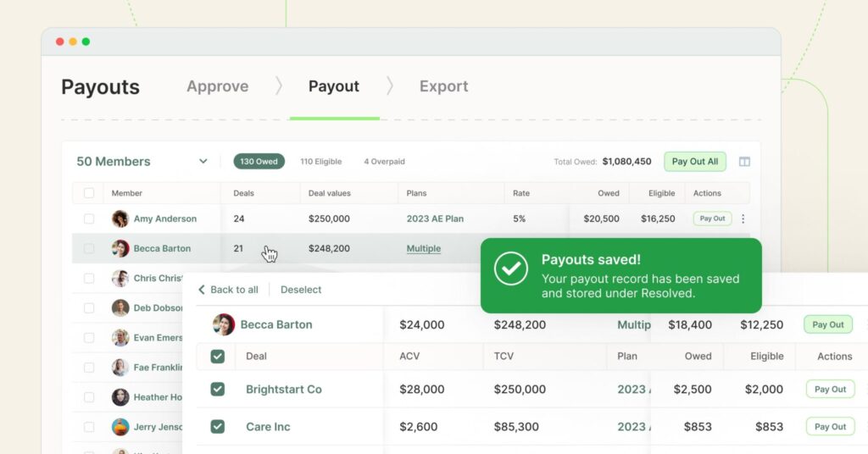Click Becca Barton's large avatar in detail panel

point(224,324)
